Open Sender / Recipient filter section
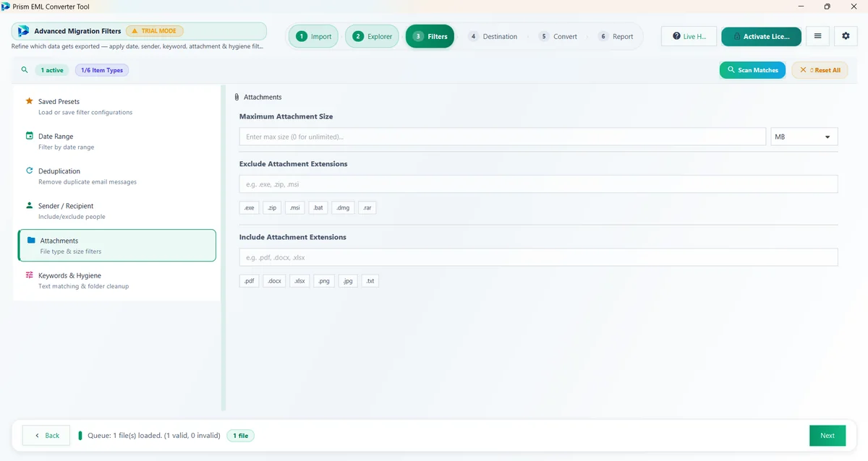Screen dimensions: 868x461 tap(117, 211)
